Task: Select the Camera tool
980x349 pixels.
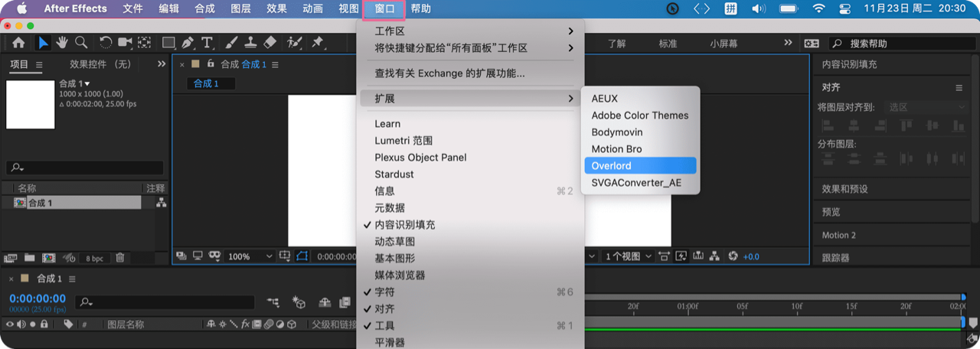Action: point(125,43)
